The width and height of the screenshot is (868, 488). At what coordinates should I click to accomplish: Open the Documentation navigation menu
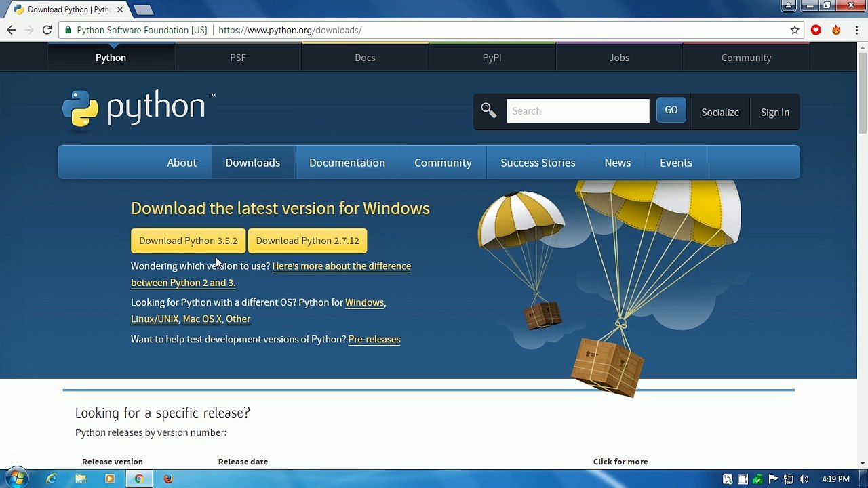tap(347, 163)
